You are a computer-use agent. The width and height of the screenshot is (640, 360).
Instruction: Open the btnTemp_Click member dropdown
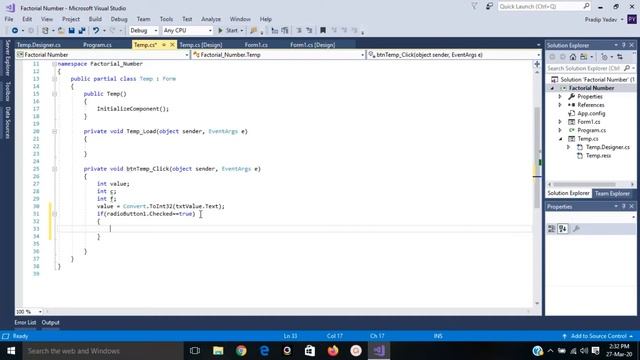click(454, 55)
